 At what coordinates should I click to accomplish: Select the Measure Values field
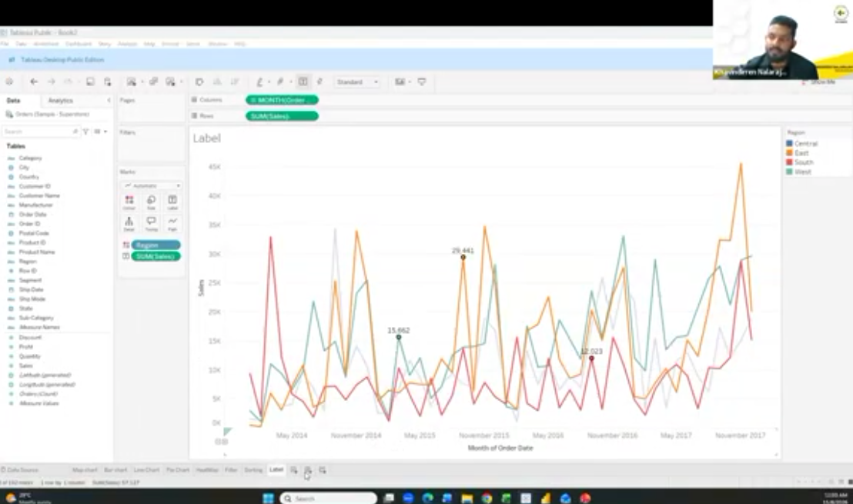38,403
